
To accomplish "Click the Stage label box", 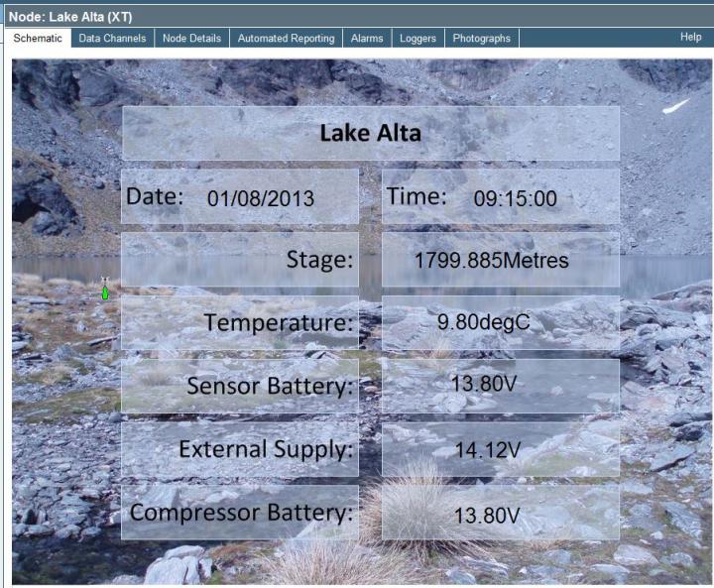I will point(240,260).
